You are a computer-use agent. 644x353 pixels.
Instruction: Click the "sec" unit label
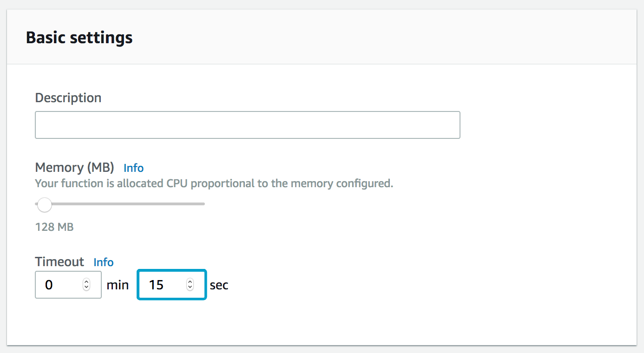pyautogui.click(x=219, y=285)
